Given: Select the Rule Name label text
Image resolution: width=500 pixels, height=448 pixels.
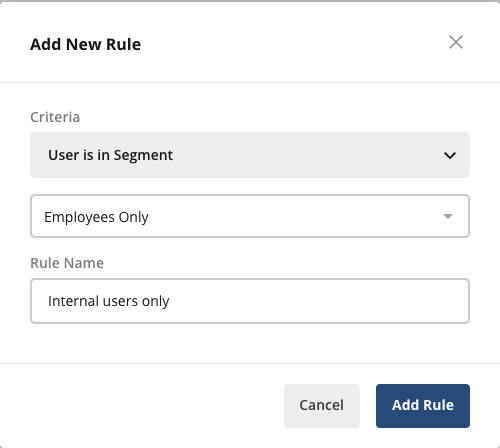Looking at the screenshot, I should pos(67,263).
